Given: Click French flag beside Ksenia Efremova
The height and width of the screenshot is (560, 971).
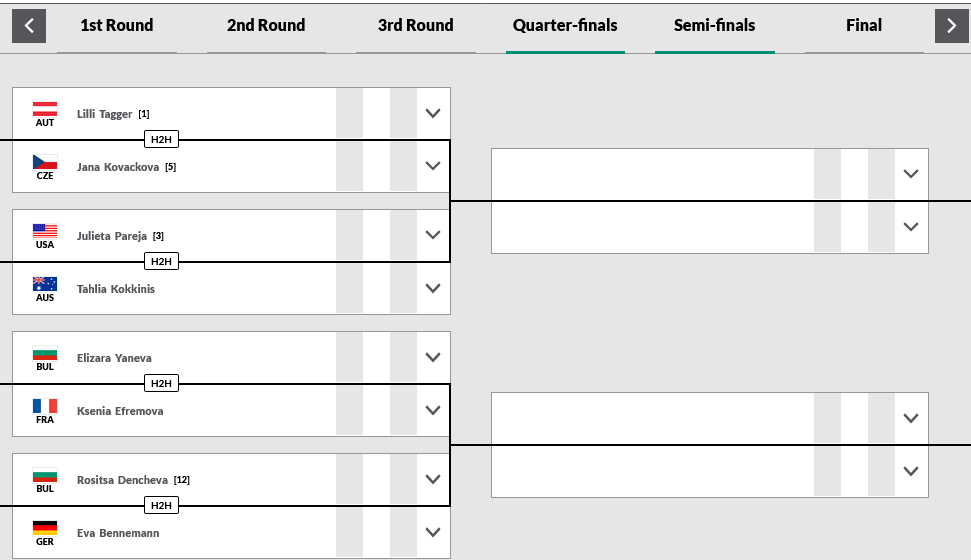Looking at the screenshot, I should point(45,406).
